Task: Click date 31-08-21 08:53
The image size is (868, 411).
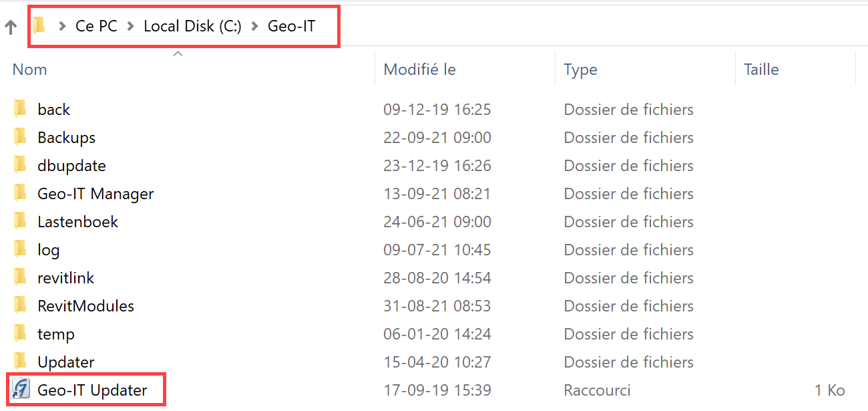Action: (437, 306)
